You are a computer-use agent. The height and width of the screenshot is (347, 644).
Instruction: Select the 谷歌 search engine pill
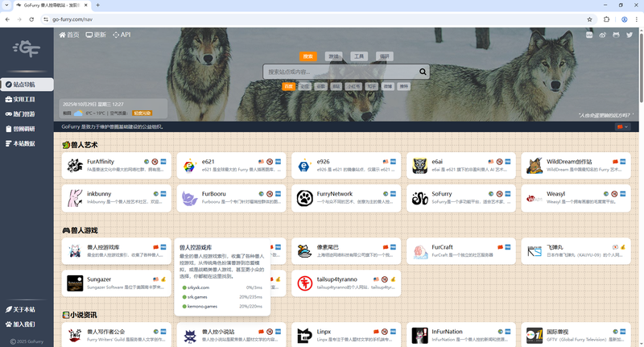[320, 86]
